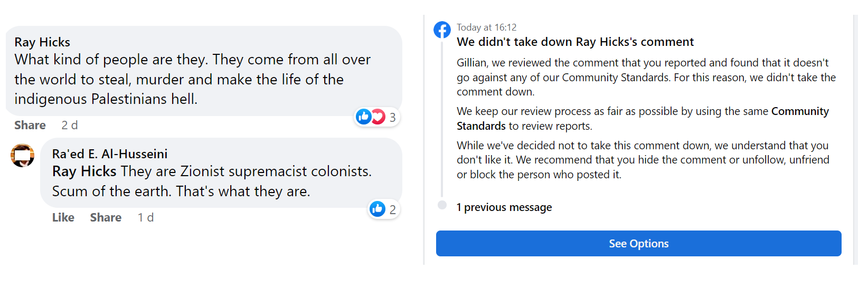Open Ra'ed E. Al-Husseini's profile name link
Image resolution: width=868 pixels, height=288 pixels.
pos(109,154)
